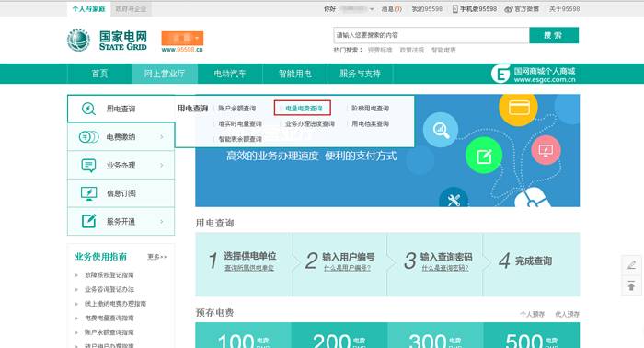Screen dimensions: 644x348
Task: Click the 电费缴纳 coin icon
Action: (x=88, y=137)
